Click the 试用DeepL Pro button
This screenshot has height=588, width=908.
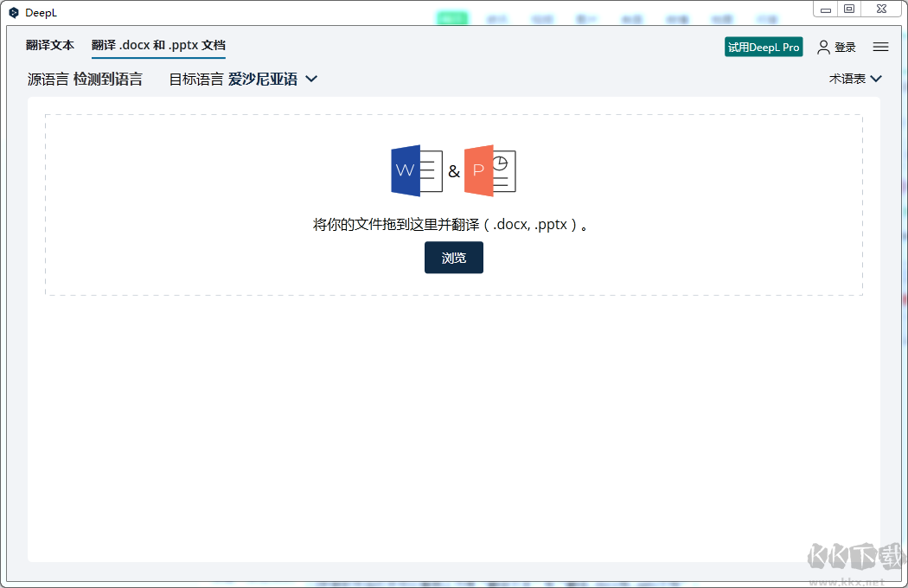pyautogui.click(x=764, y=48)
